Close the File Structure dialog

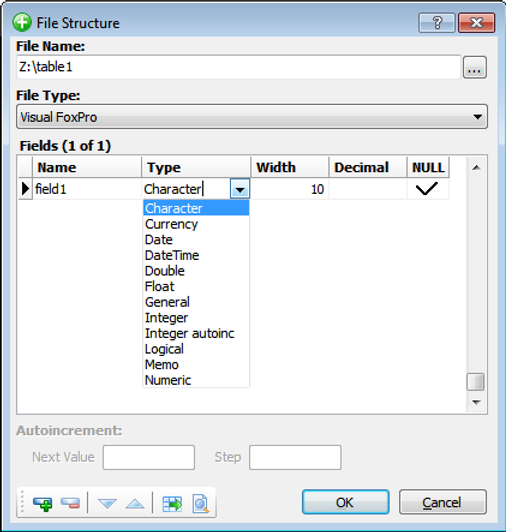476,23
